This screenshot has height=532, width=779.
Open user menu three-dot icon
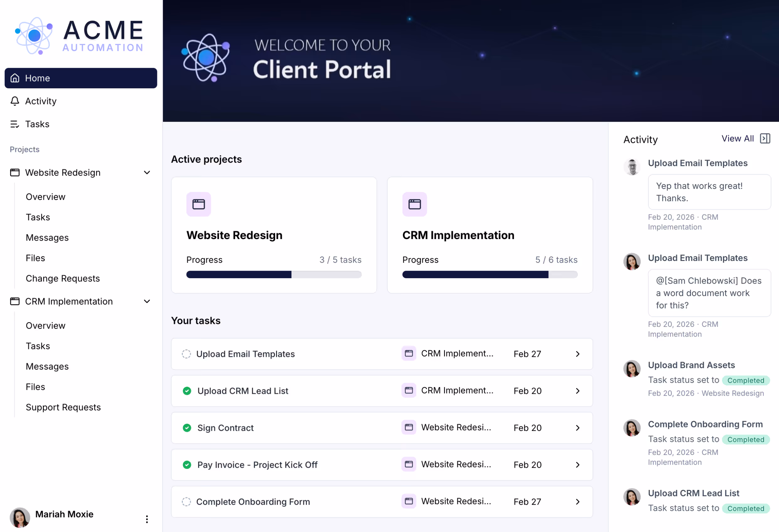[147, 519]
